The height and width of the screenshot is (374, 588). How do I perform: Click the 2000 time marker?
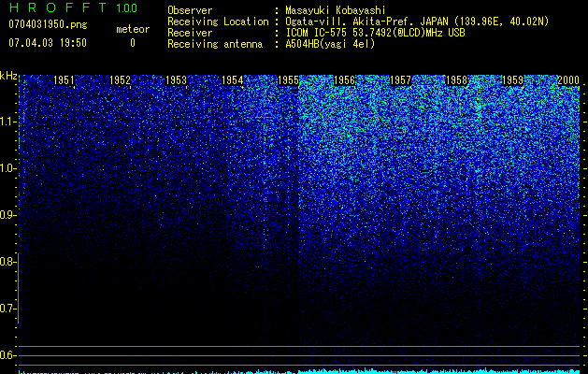568,80
